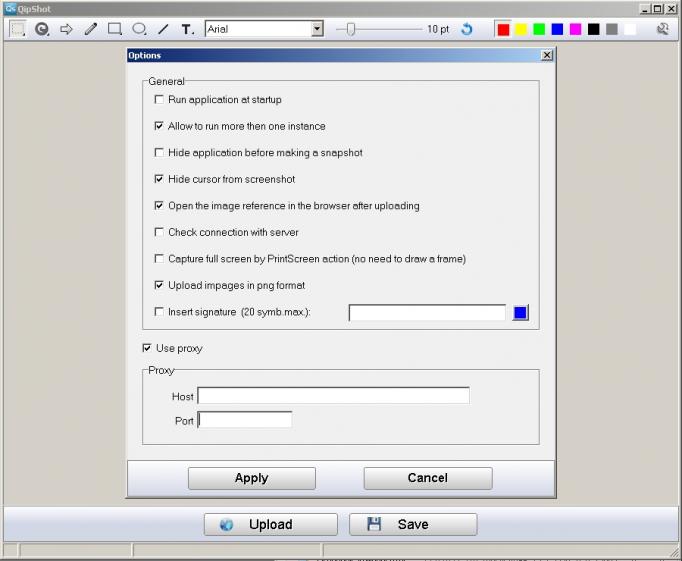This screenshot has width=682, height=561.
Task: Click the circular snapshot tool icon
Action: pos(42,29)
